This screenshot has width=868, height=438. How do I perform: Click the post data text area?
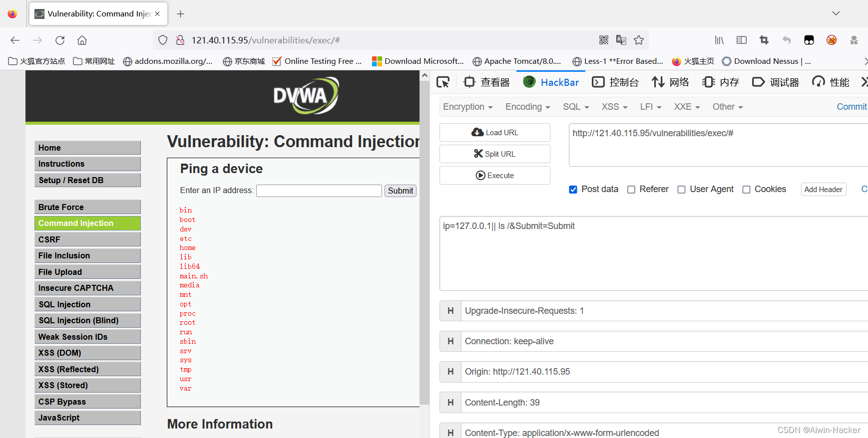654,253
